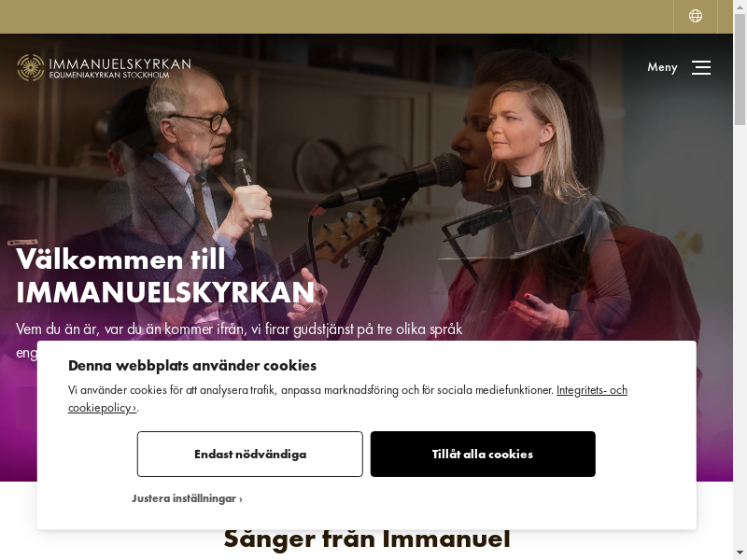Open the hamburger menu icon

[x=701, y=67]
